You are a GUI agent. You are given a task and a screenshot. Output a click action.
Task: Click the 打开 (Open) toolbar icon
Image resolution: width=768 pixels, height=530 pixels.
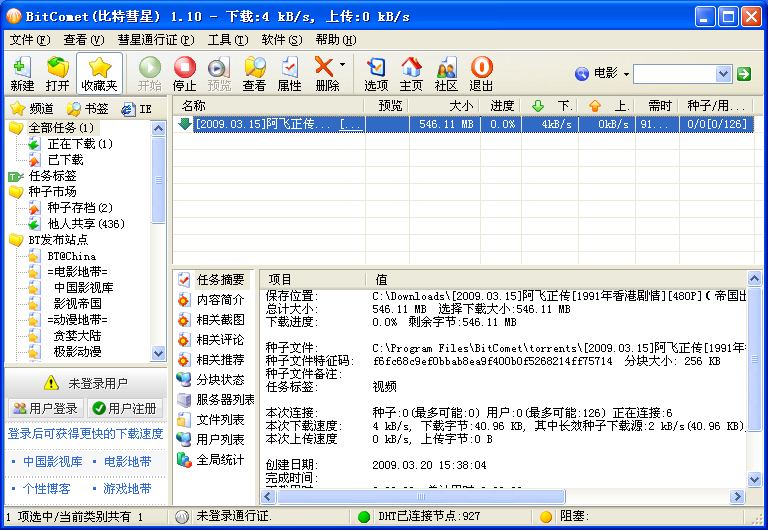click(57, 73)
